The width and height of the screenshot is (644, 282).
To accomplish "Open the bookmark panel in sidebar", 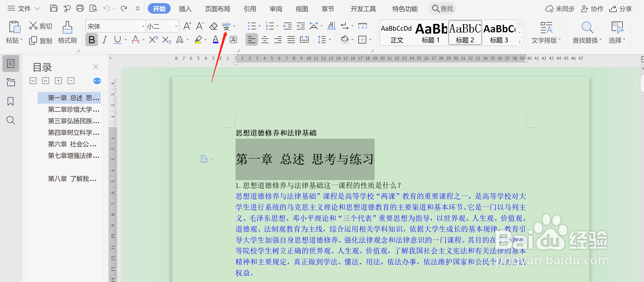I will [x=11, y=101].
